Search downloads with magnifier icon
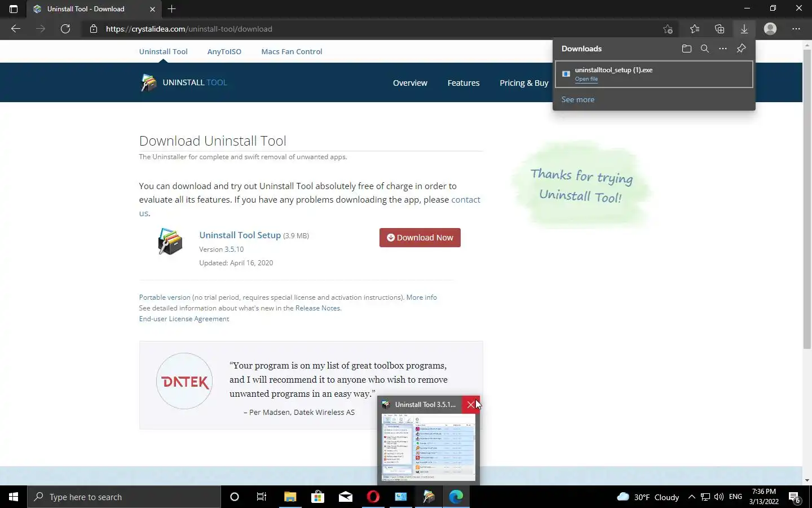Screen dimensions: 812x508 705,49
